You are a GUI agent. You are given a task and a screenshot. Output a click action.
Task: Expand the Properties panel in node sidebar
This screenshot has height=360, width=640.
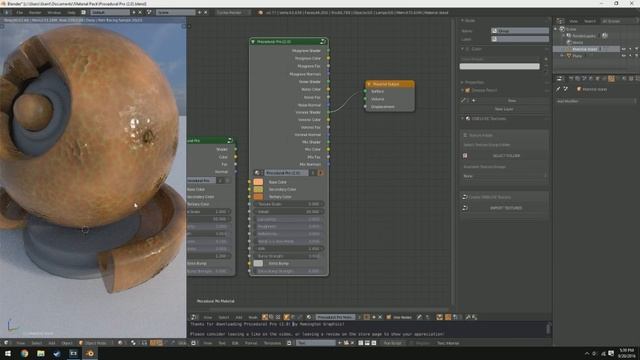pyautogui.click(x=462, y=82)
